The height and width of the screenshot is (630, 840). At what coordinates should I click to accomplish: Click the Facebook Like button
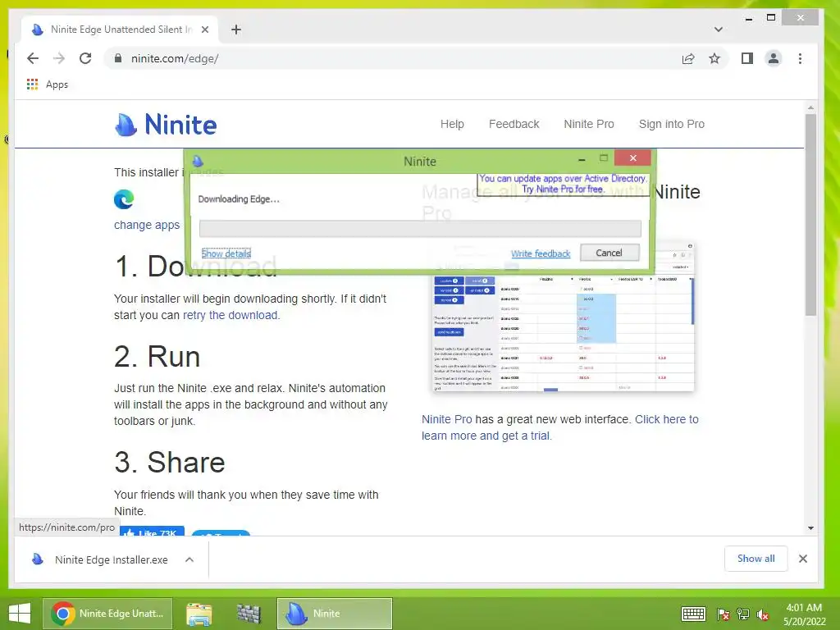(153, 532)
